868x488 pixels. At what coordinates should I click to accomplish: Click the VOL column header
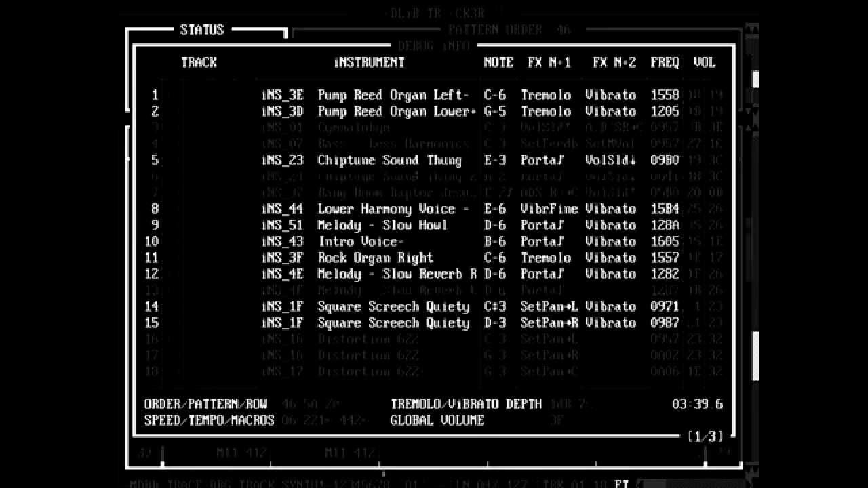click(x=705, y=62)
